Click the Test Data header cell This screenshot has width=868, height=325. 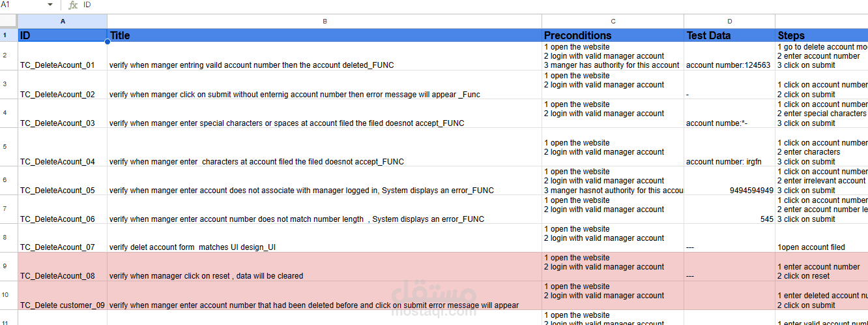tap(730, 35)
